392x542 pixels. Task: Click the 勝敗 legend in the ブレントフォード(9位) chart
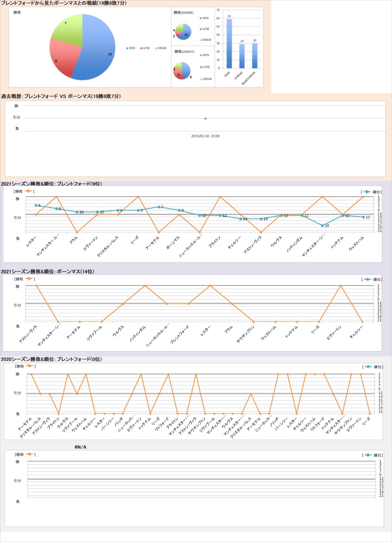click(24, 191)
